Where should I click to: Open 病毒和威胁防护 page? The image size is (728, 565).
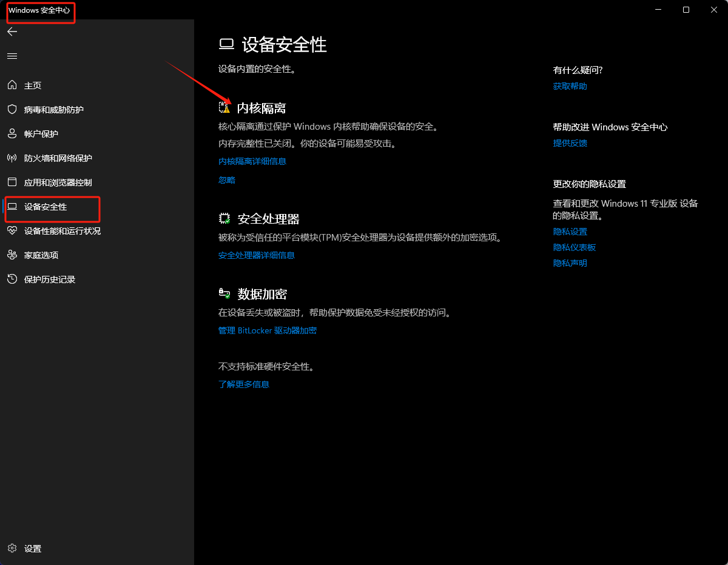click(54, 110)
